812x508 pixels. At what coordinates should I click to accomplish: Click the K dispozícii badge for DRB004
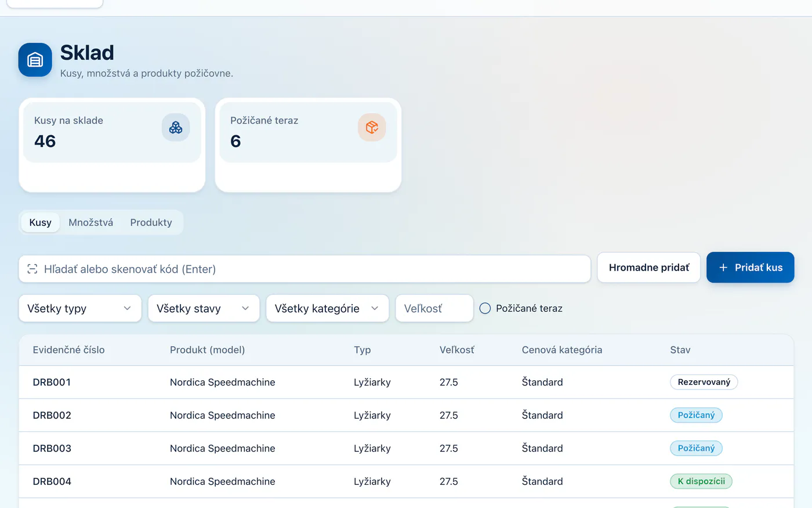(701, 481)
